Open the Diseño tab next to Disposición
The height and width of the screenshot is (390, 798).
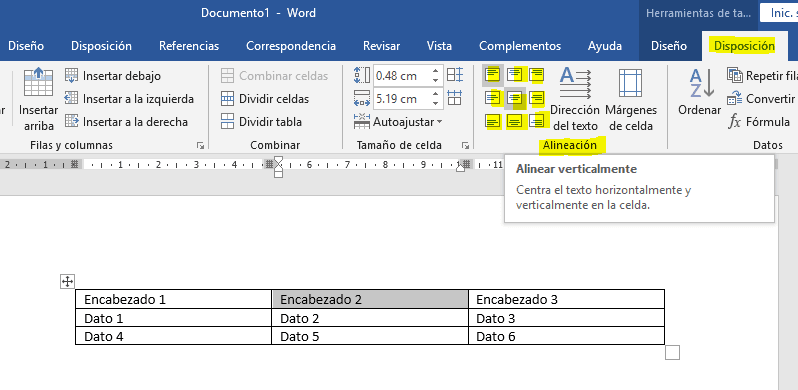(25, 46)
